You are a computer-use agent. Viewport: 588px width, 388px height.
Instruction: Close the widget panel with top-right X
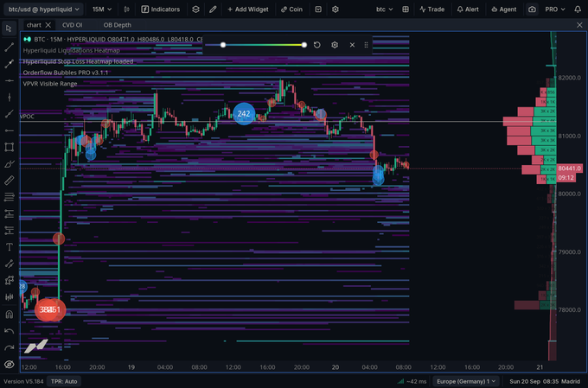click(579, 25)
